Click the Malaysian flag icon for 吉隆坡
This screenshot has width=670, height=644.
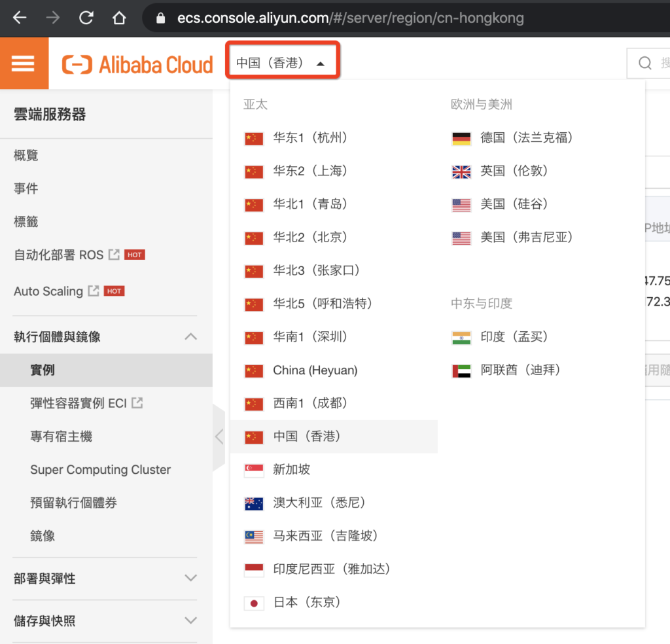[x=254, y=537]
